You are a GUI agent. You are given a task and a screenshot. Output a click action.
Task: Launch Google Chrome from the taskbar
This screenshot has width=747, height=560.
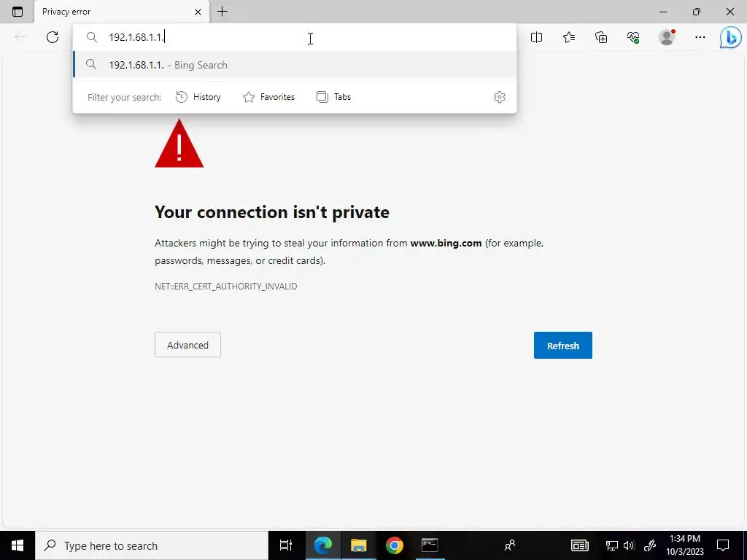394,545
